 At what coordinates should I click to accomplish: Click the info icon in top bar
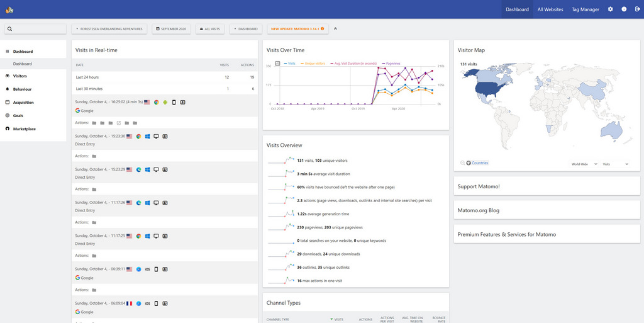click(x=624, y=9)
